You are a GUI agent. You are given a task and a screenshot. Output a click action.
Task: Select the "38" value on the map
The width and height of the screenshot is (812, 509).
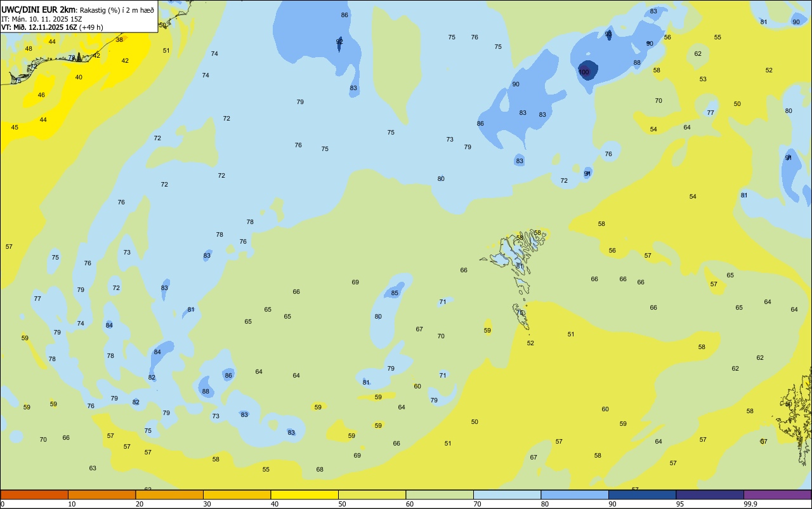tap(119, 40)
